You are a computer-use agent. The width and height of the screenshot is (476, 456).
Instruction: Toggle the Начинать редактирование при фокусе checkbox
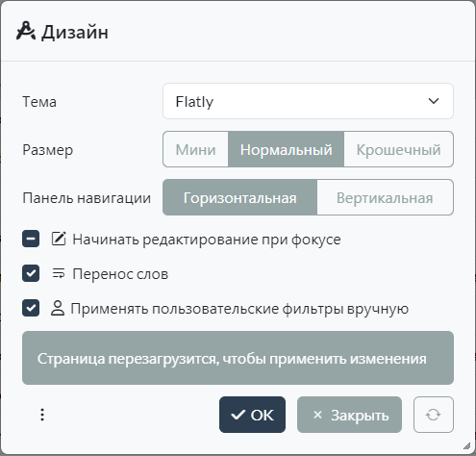coord(31,239)
